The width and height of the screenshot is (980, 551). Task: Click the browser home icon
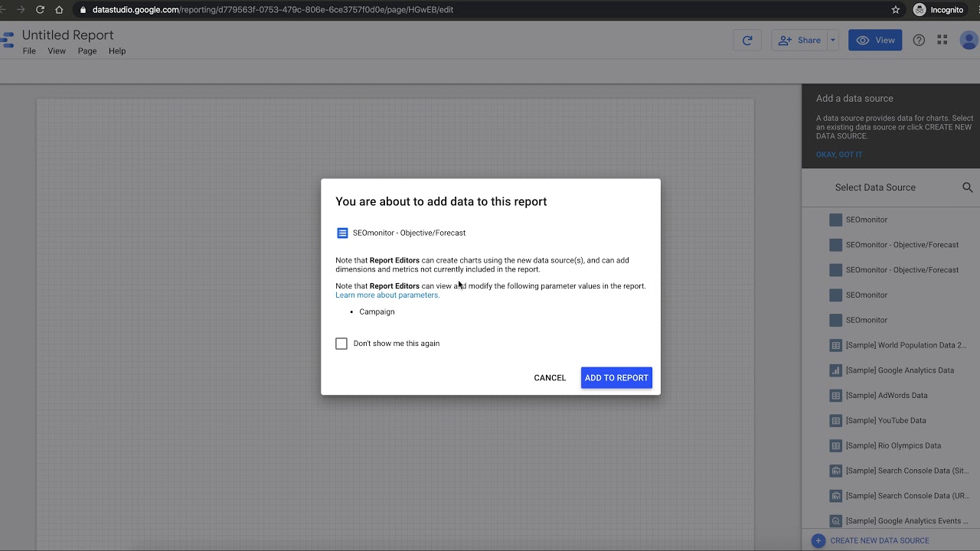pyautogui.click(x=59, y=10)
